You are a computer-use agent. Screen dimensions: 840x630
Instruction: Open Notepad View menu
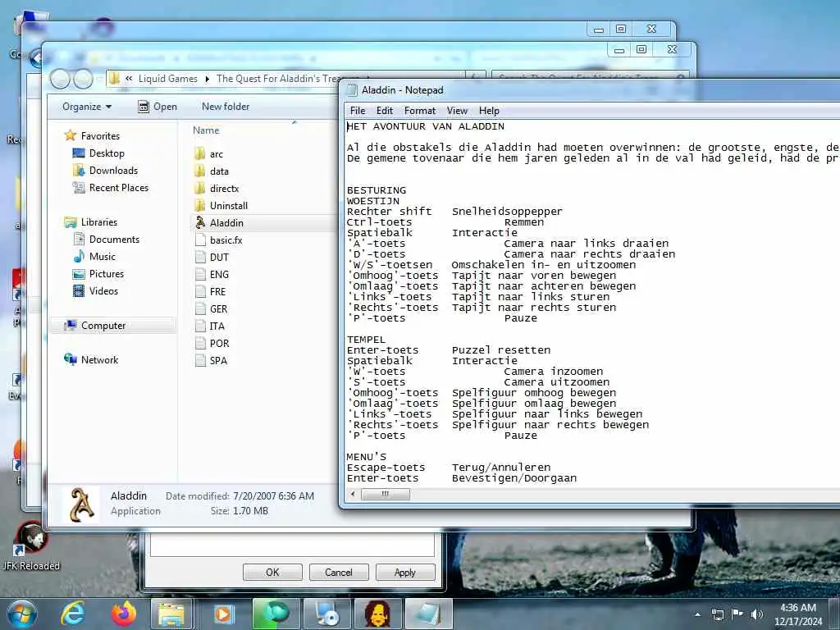click(457, 111)
